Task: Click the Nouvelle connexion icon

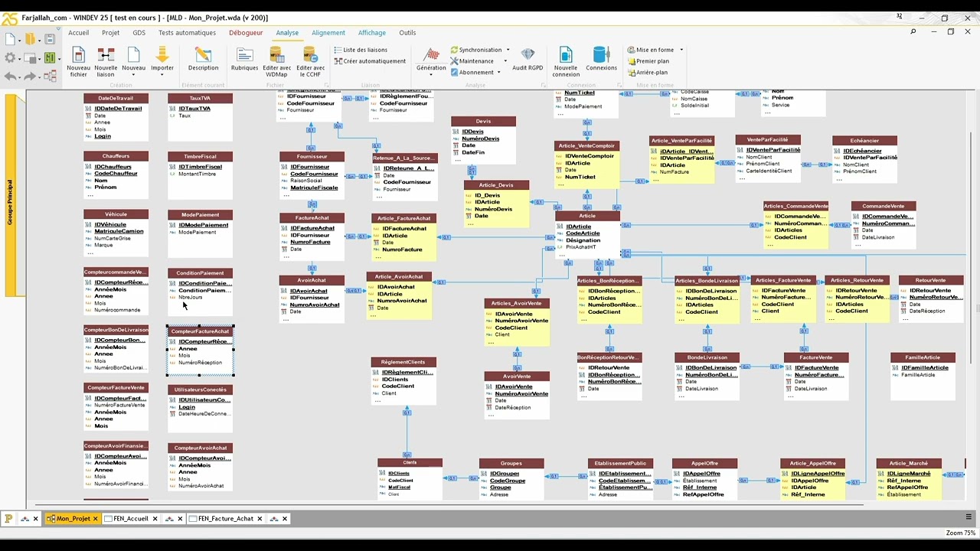Action: (x=566, y=55)
